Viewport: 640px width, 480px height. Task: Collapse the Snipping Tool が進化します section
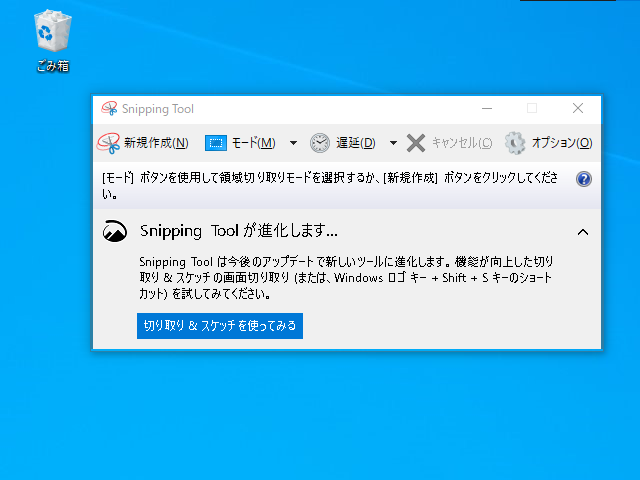(583, 232)
